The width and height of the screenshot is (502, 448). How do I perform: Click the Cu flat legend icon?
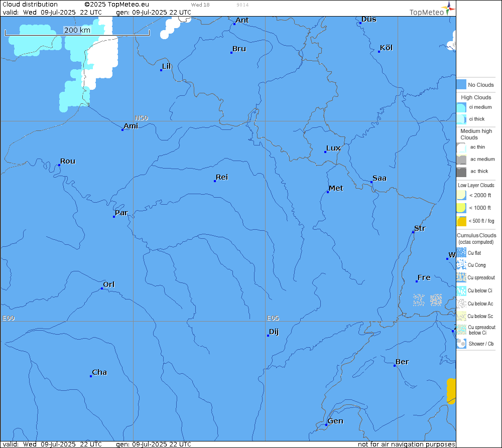pyautogui.click(x=461, y=252)
